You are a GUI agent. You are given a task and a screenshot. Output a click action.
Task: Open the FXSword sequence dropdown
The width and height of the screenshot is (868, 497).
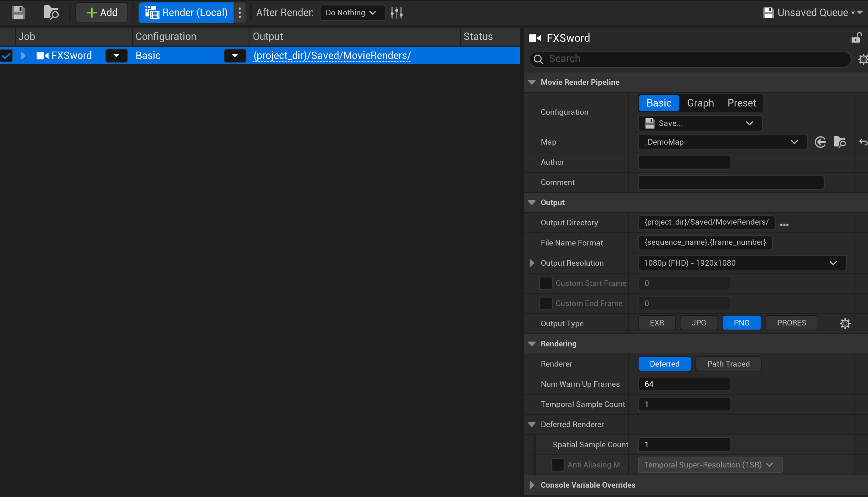click(117, 56)
